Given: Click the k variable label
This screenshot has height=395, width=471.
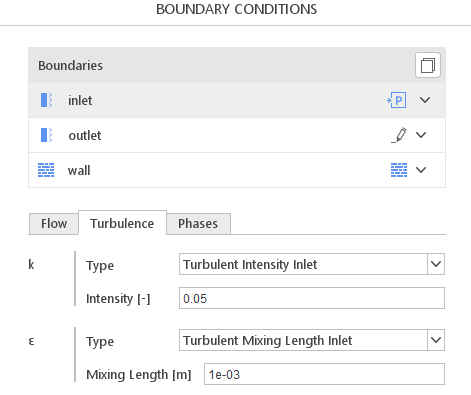Looking at the screenshot, I should coord(31,265).
